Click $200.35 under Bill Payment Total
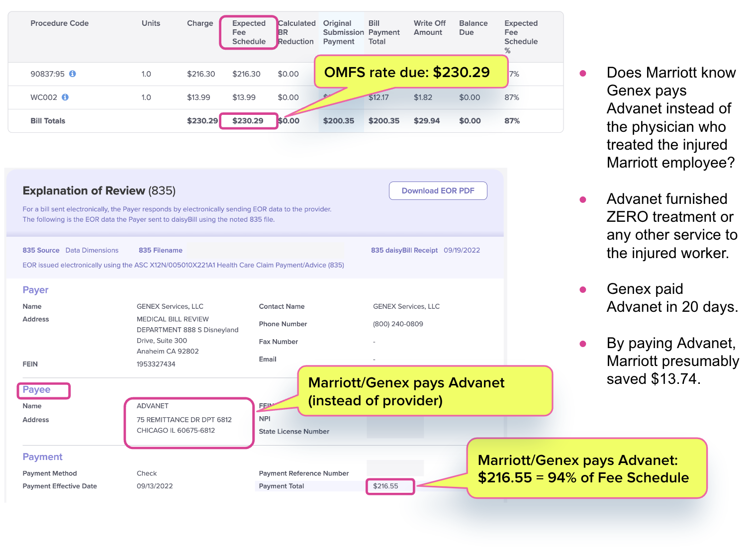Screen dimensions: 756x547 384,121
